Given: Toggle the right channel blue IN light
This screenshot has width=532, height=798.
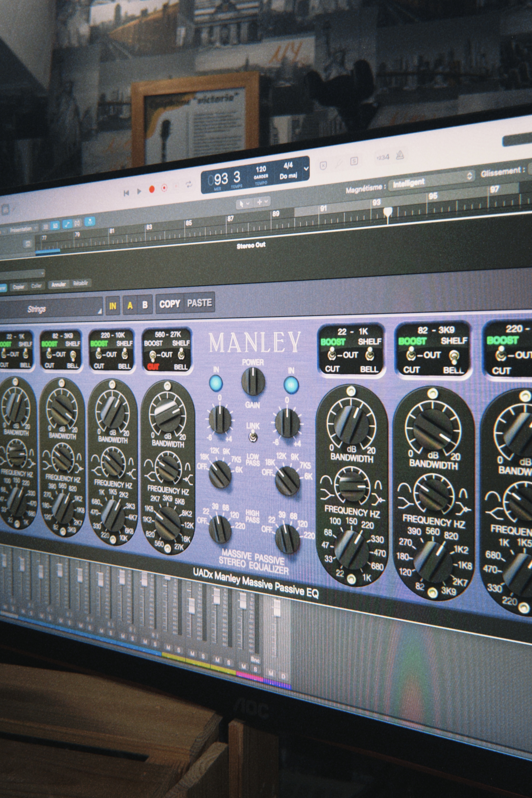Looking at the screenshot, I should tap(291, 385).
